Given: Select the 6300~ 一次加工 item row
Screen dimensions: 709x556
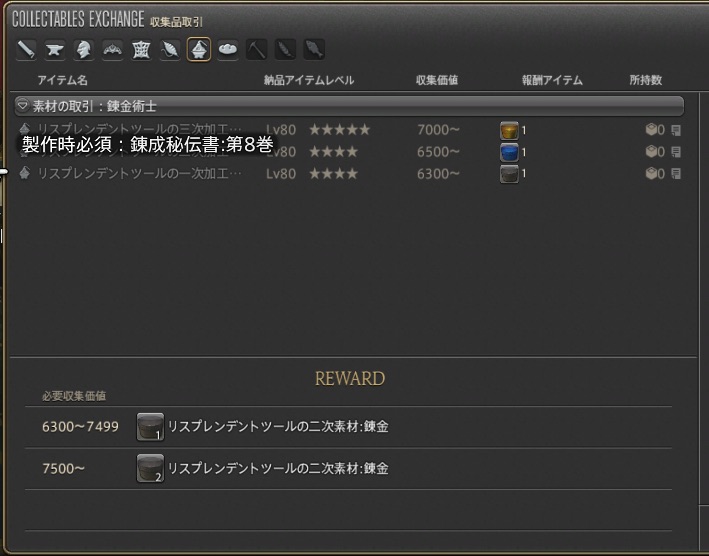Looking at the screenshot, I should coord(349,174).
